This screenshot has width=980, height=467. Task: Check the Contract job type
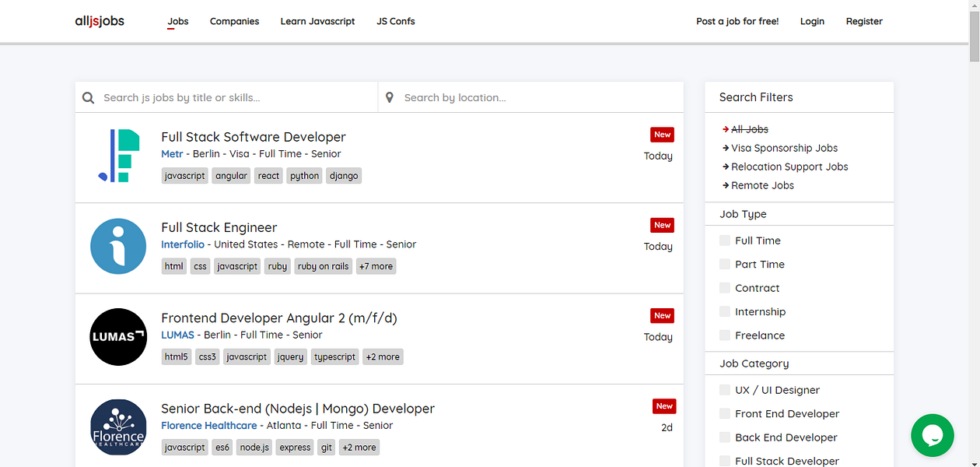point(725,288)
